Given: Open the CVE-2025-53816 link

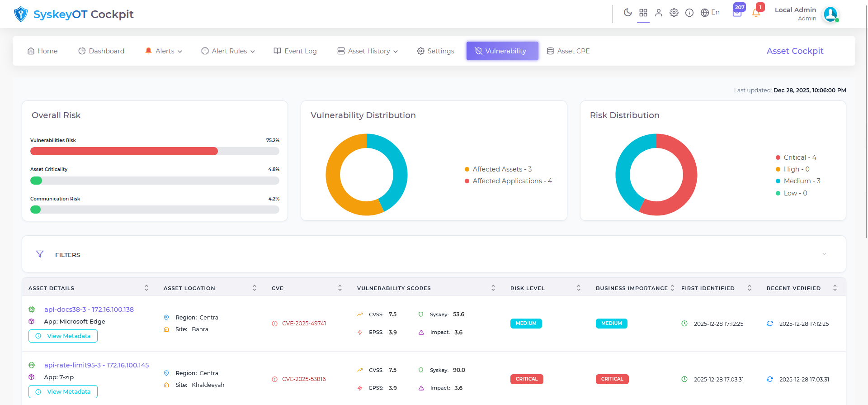Looking at the screenshot, I should point(304,379).
